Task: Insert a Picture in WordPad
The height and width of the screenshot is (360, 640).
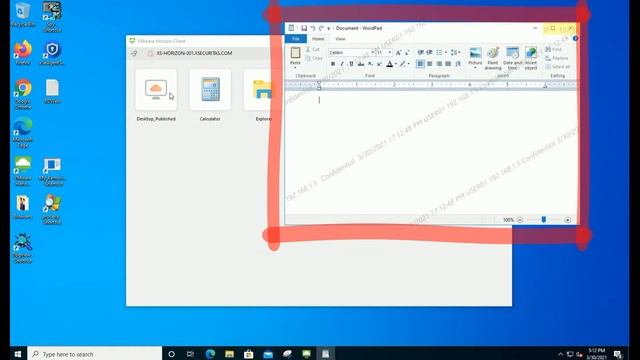Action: [475, 53]
